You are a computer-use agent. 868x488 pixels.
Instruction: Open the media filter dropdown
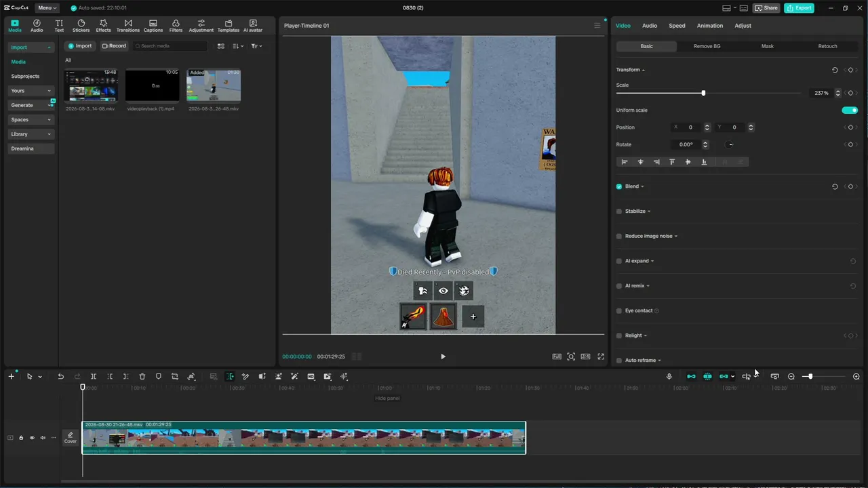coord(256,46)
